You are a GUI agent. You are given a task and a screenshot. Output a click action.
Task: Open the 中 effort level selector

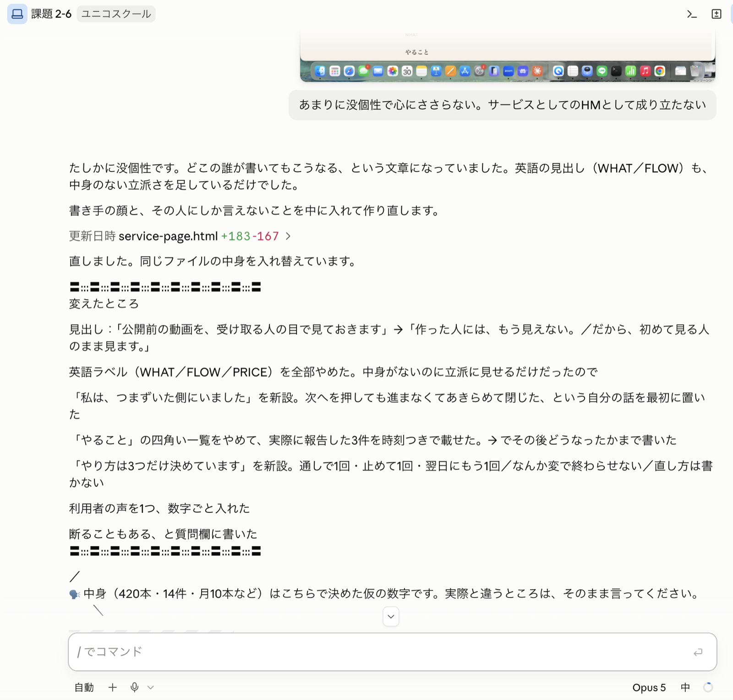pos(685,687)
